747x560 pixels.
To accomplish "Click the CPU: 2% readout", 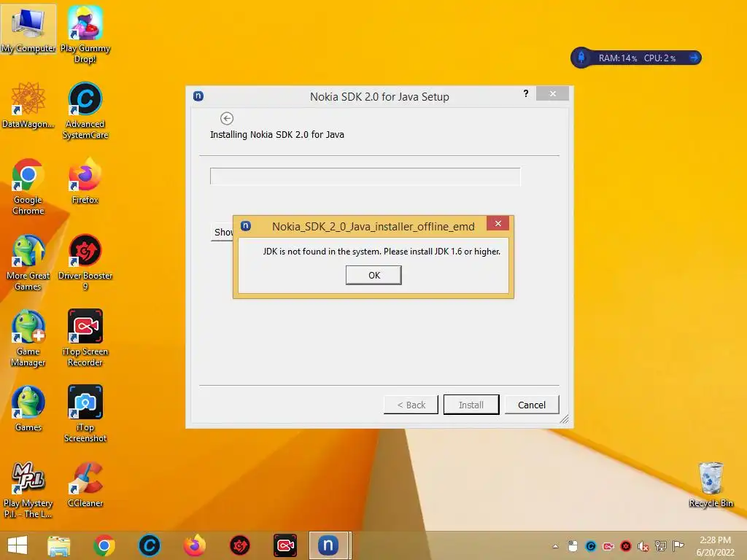I will pos(659,58).
